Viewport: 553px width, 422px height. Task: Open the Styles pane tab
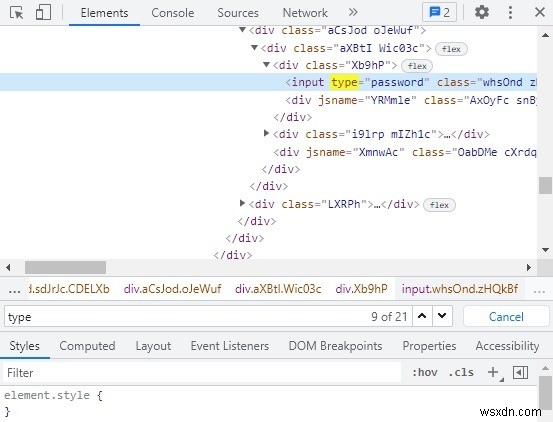click(24, 346)
